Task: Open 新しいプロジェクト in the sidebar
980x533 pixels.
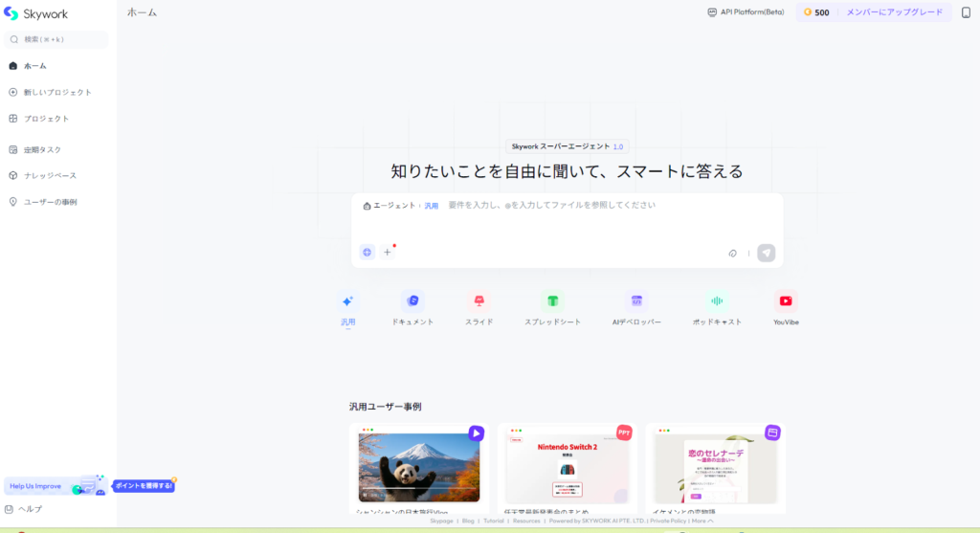Action: point(57,92)
